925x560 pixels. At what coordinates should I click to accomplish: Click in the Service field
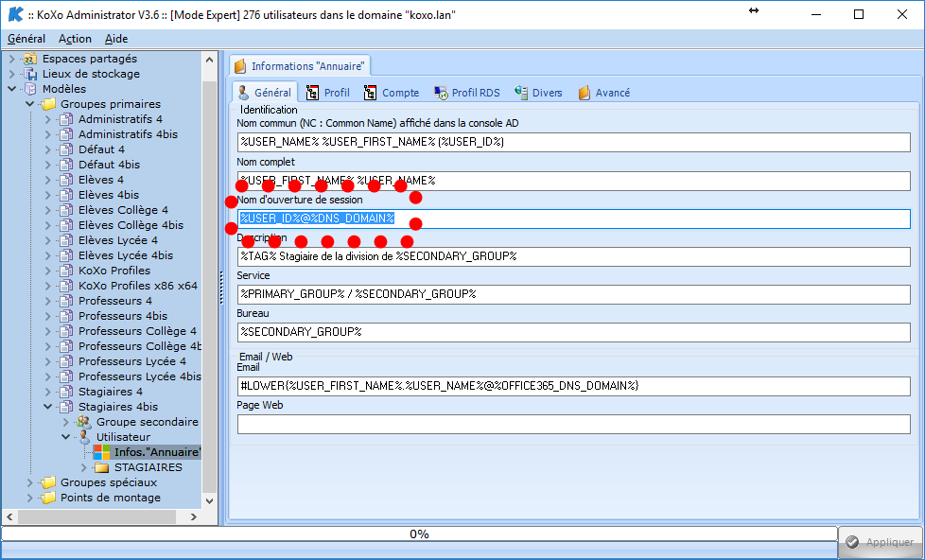click(x=573, y=294)
